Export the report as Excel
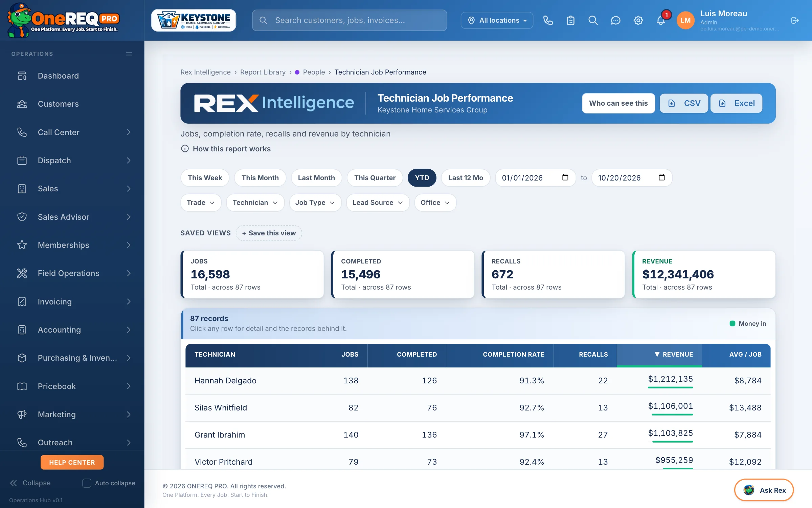This screenshot has width=812, height=508. (736, 103)
